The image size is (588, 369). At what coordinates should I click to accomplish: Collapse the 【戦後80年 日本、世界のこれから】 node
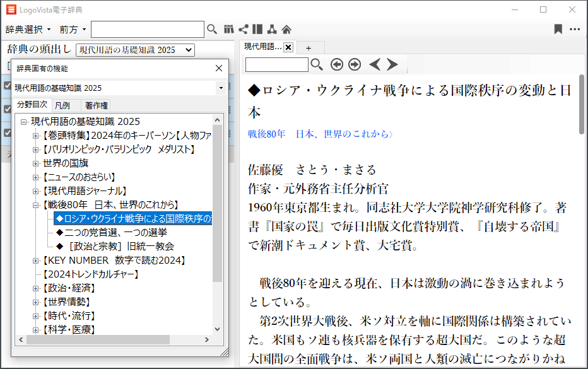[x=36, y=205]
